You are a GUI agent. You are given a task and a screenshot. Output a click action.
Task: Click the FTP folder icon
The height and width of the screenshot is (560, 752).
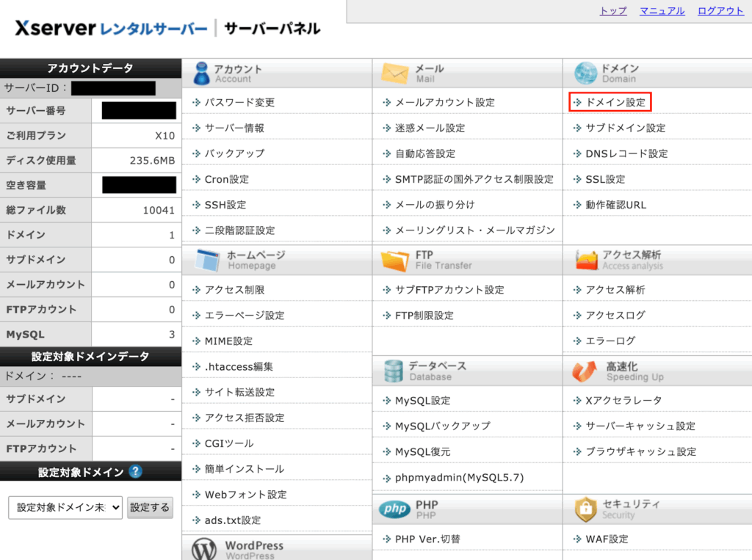pyautogui.click(x=395, y=260)
